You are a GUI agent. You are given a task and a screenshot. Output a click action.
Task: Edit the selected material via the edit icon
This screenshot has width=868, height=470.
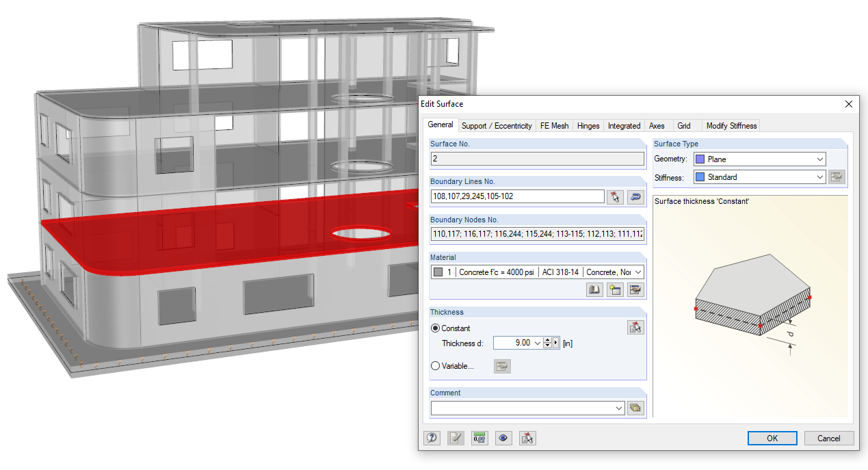[x=635, y=289]
